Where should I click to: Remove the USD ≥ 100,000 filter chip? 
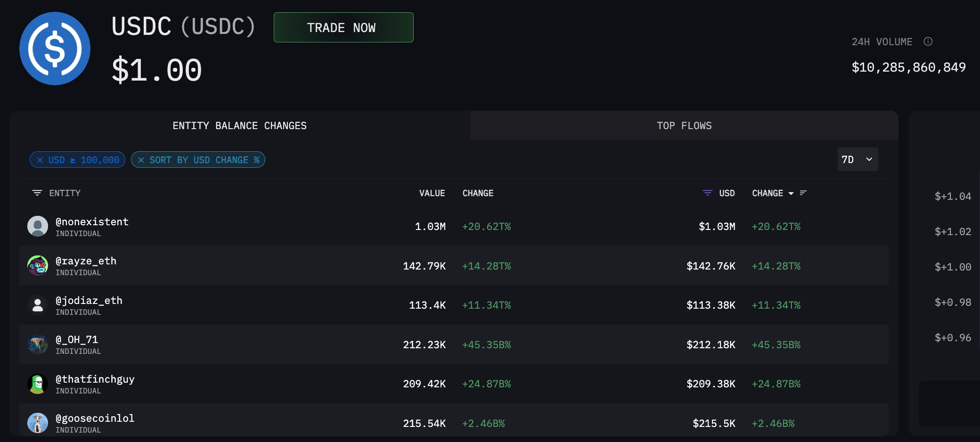40,160
